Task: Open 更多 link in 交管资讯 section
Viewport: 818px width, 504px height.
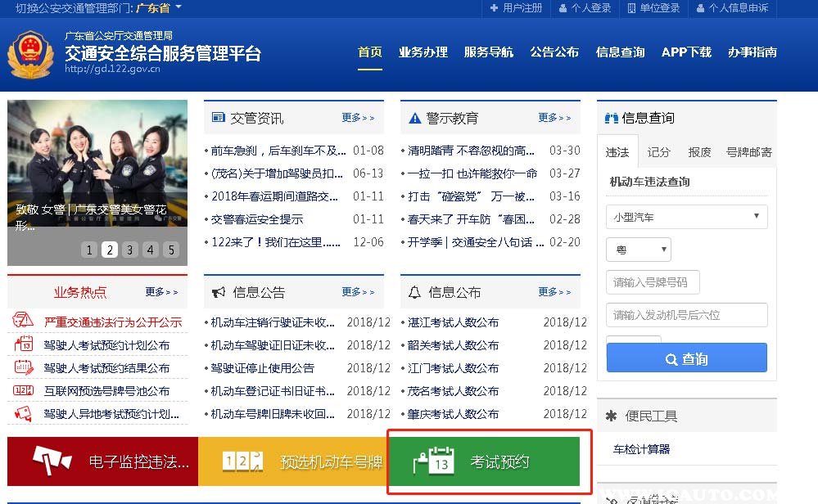Action: click(x=358, y=118)
